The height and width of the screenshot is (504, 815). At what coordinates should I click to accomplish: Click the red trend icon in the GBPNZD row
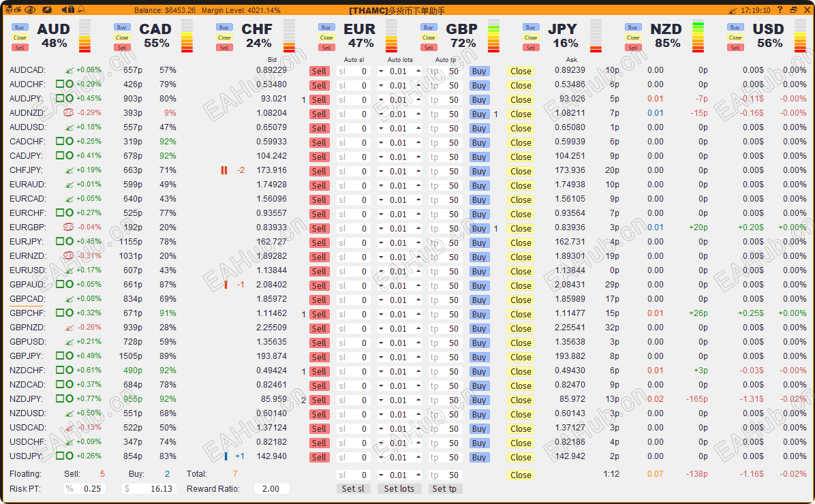[69, 328]
